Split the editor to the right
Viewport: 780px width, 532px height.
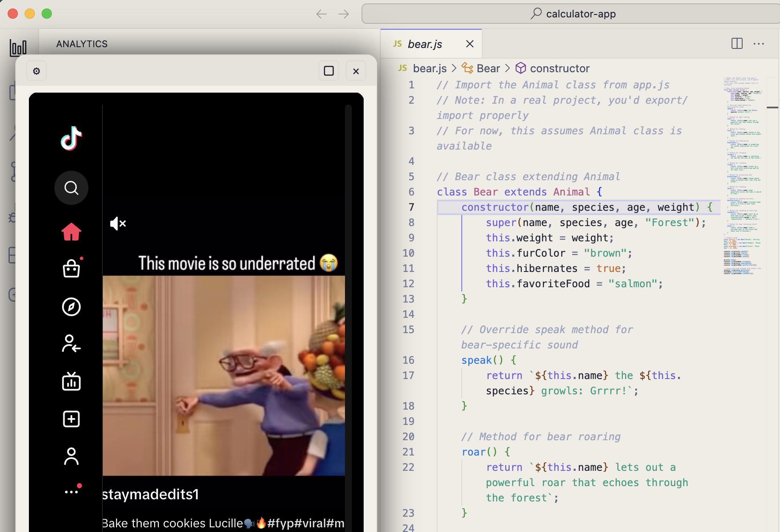click(737, 44)
